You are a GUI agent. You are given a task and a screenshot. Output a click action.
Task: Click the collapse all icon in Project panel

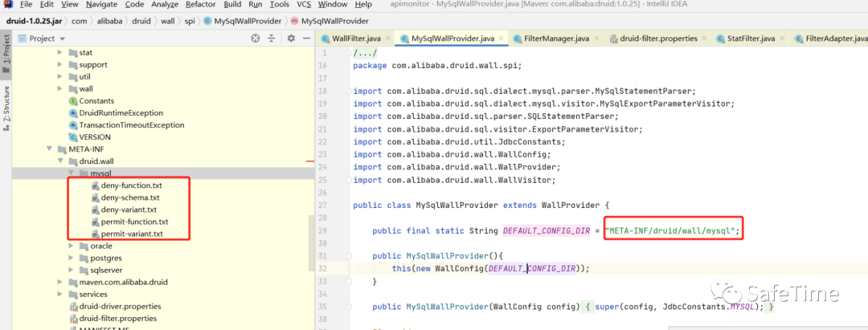click(x=272, y=39)
